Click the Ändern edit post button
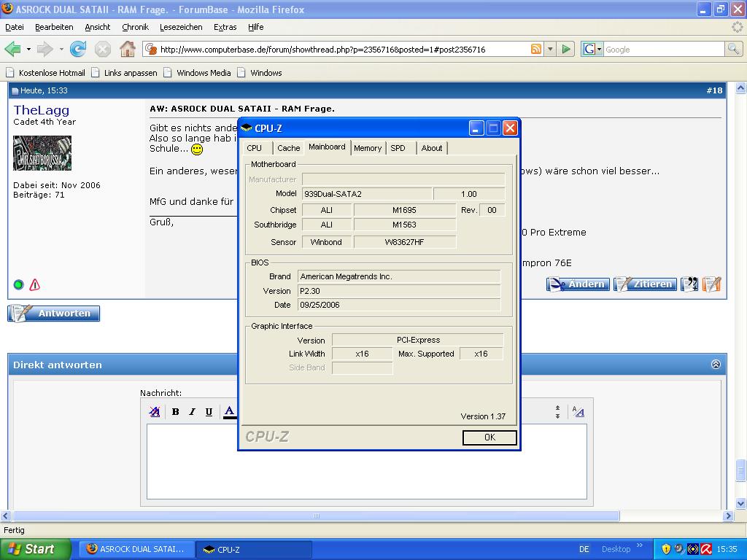 tap(578, 284)
